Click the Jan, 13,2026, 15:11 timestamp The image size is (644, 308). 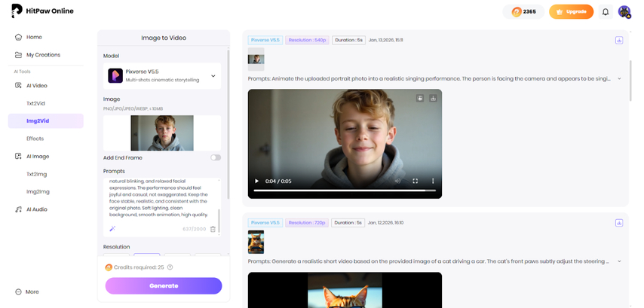(x=385, y=40)
